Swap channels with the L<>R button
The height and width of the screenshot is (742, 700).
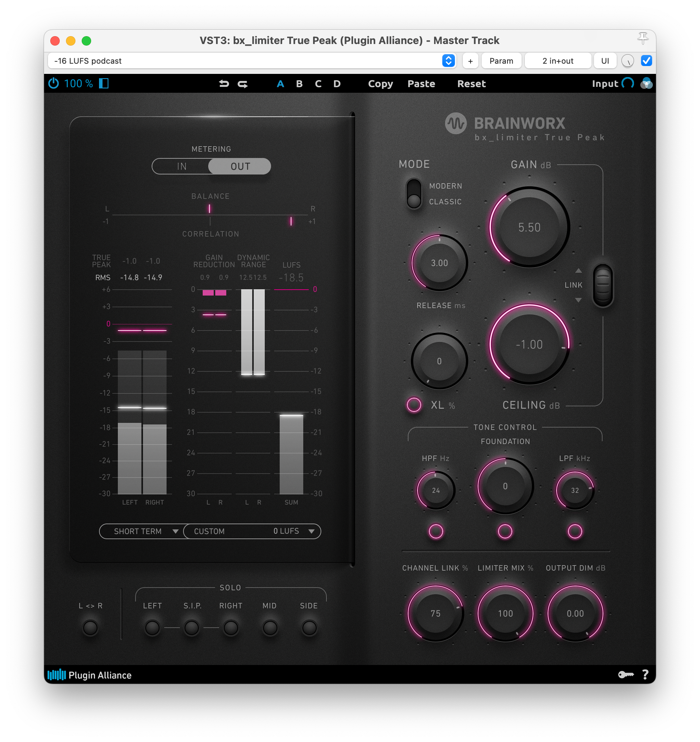point(90,628)
